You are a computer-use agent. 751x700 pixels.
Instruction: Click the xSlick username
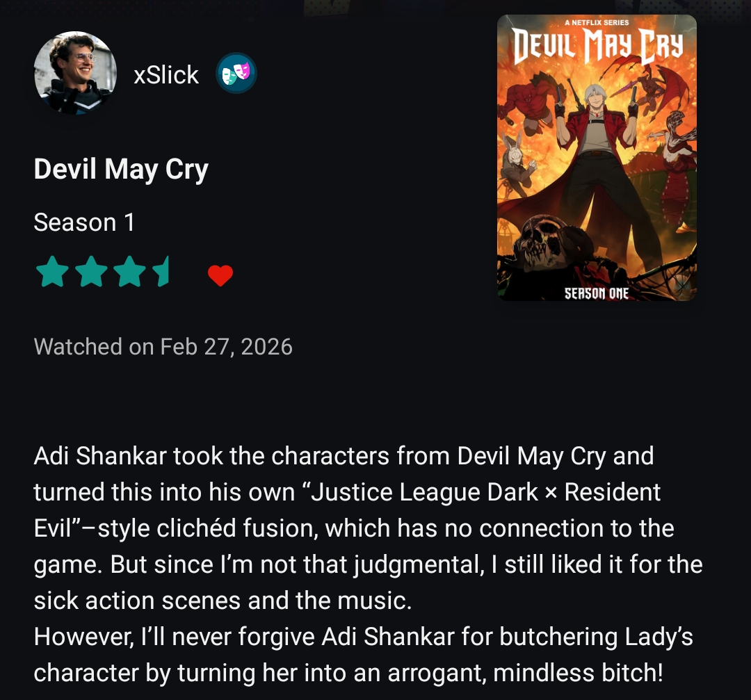tap(166, 74)
